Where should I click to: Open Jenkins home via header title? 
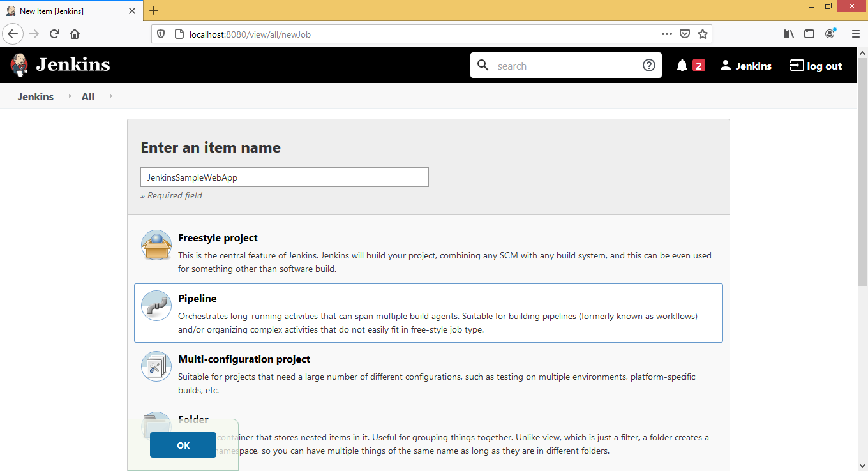(x=73, y=65)
